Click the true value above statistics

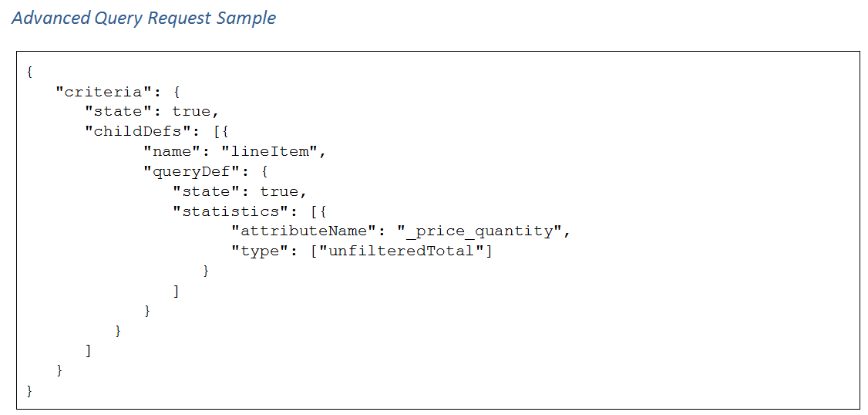click(x=279, y=191)
